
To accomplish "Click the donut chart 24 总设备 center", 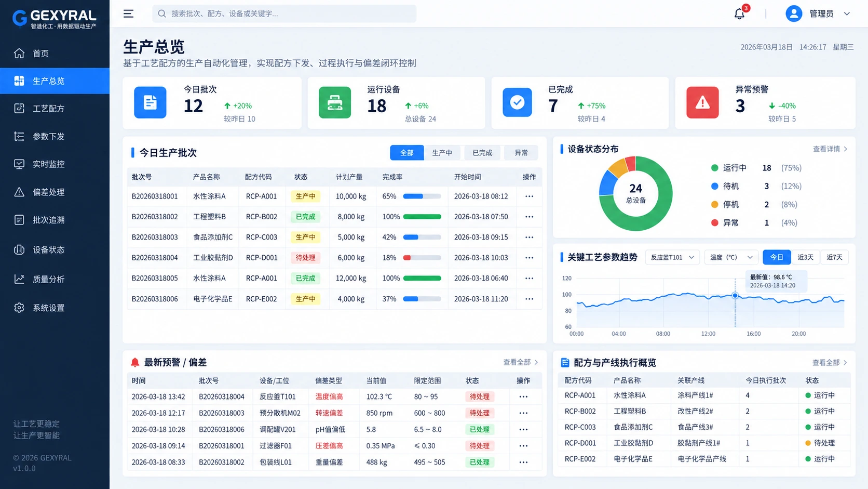I will [635, 193].
